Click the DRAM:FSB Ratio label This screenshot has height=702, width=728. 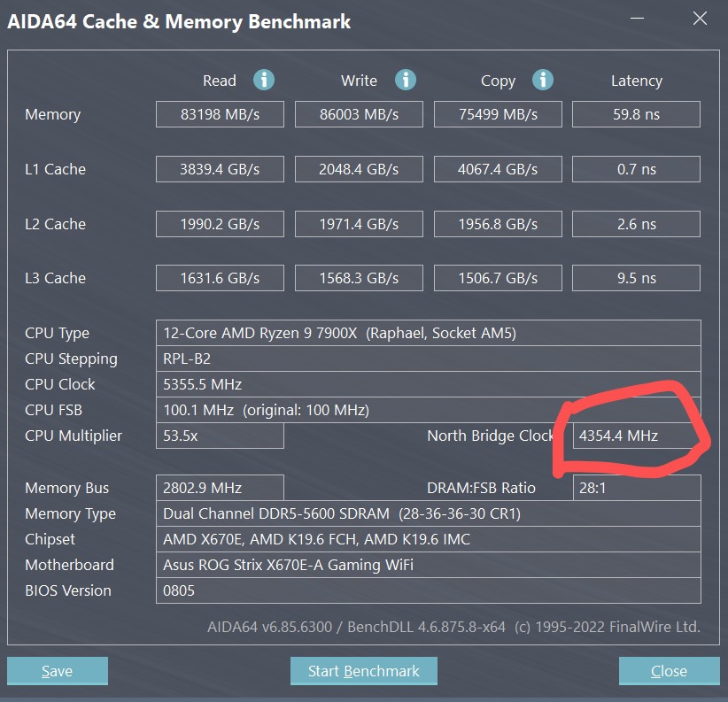pos(481,488)
